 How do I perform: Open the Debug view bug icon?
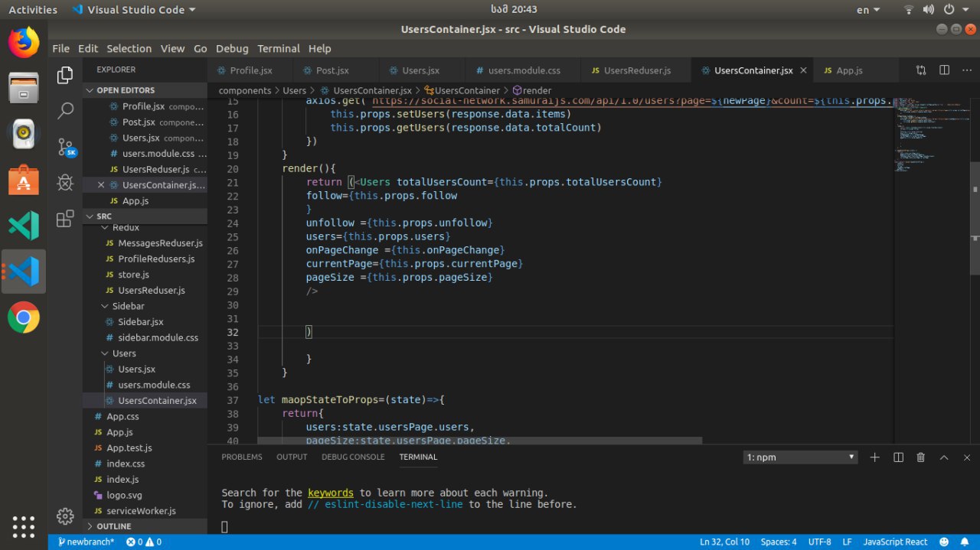(65, 183)
